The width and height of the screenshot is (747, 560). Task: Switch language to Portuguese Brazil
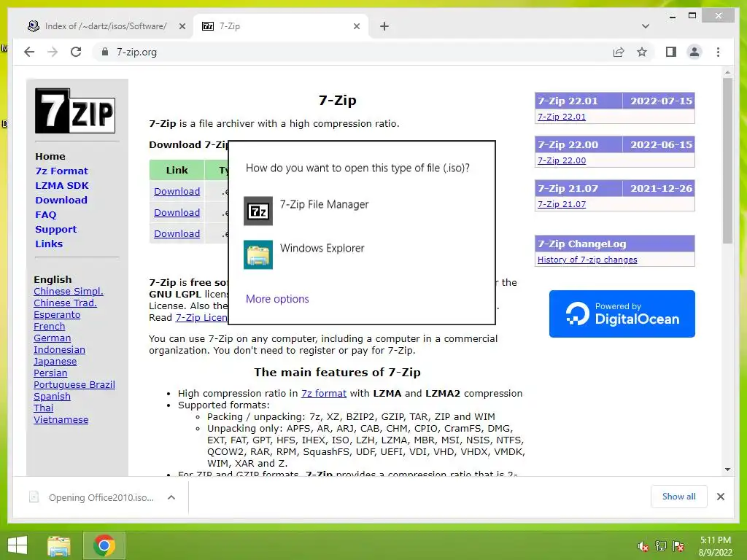(x=74, y=385)
